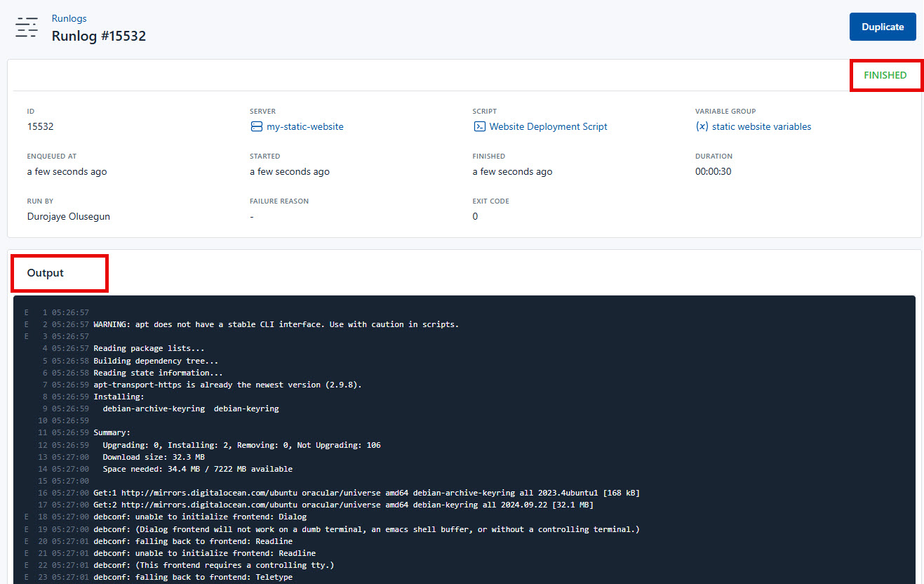Open the Runlogs breadcrumb link
The height and width of the screenshot is (584, 924).
(x=69, y=18)
